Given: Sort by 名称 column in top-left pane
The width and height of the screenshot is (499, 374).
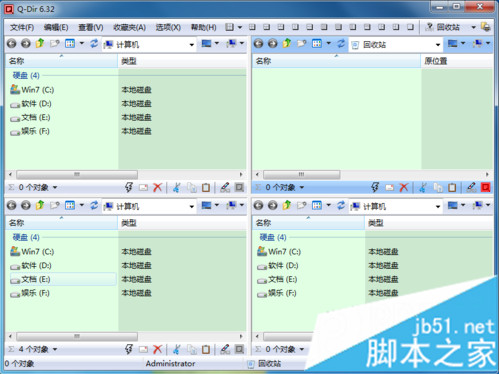Looking at the screenshot, I should click(61, 61).
